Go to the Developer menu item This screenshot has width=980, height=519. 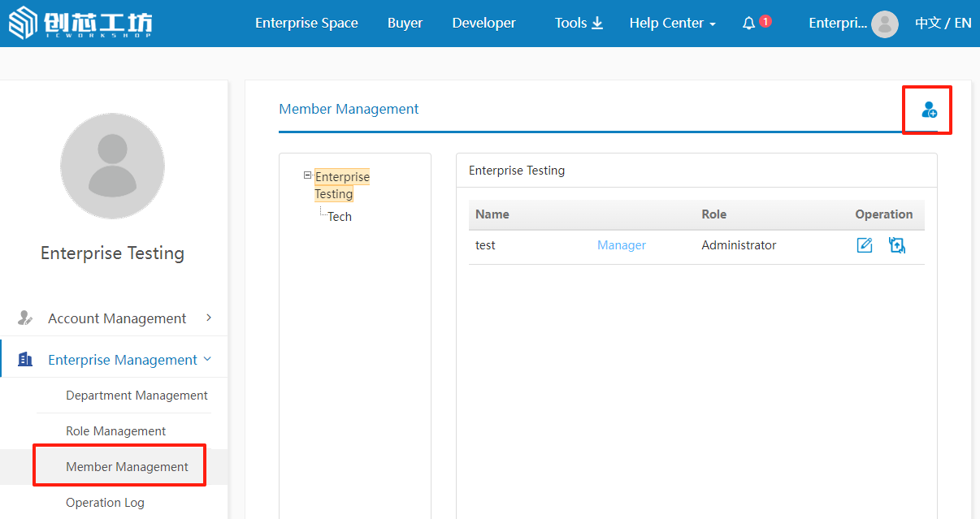point(483,24)
